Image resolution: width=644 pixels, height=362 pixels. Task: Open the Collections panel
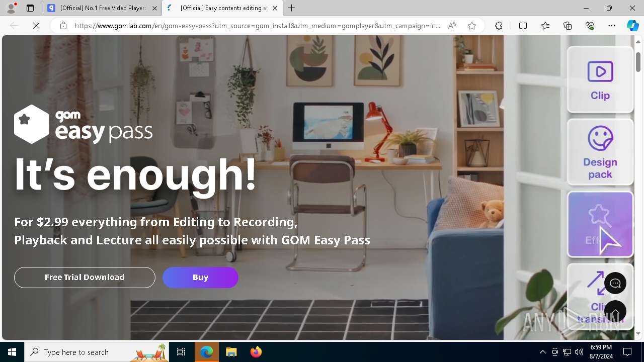568,26
